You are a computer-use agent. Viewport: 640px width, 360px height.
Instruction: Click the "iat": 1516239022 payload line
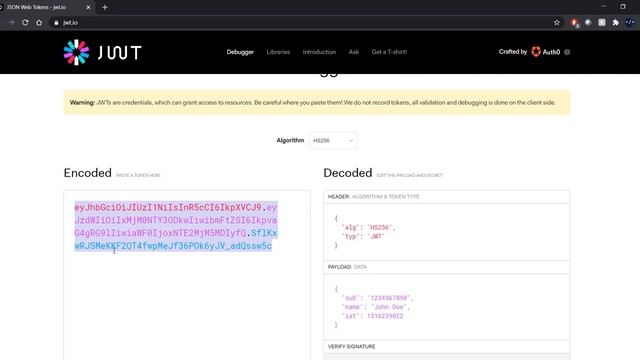(x=372, y=316)
